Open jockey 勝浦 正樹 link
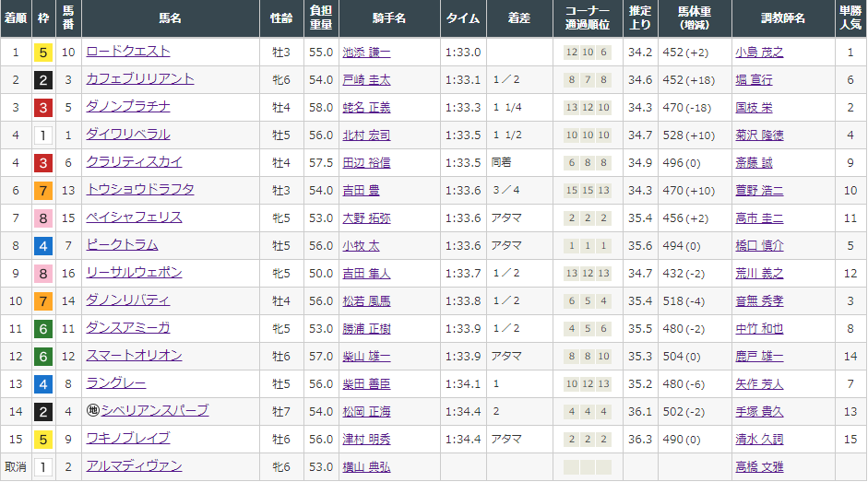 [x=366, y=329]
